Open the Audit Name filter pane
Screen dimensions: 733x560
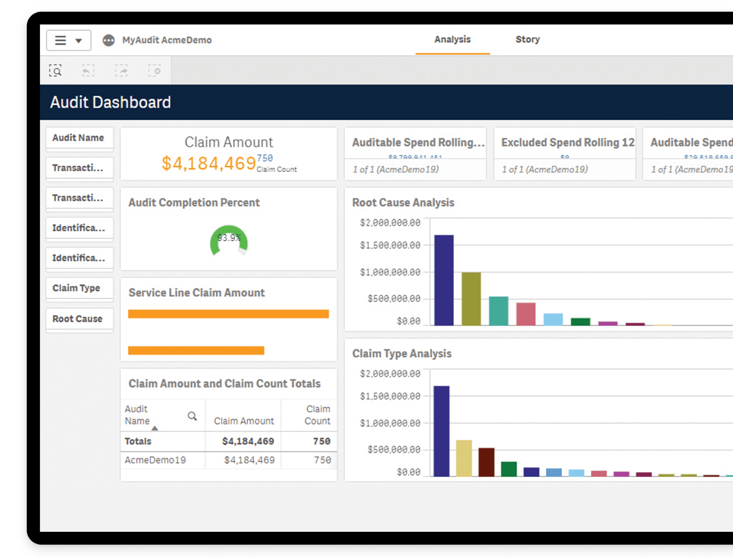click(80, 139)
